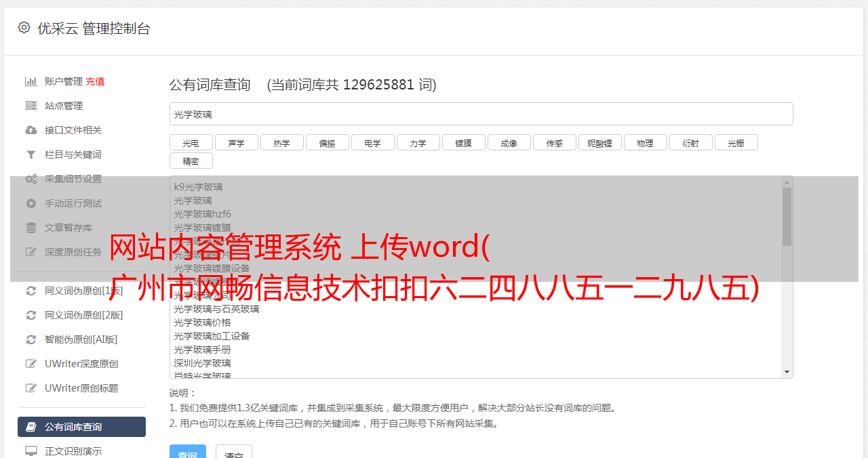
Task: Select 光学玻璃hzf6 in the results list
Action: point(202,214)
